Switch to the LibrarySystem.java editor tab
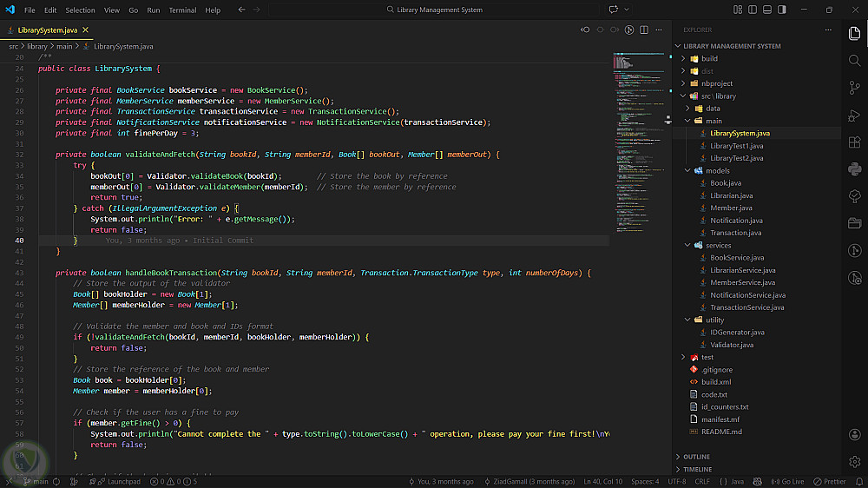Viewport: 868px width, 488px height. click(49, 30)
